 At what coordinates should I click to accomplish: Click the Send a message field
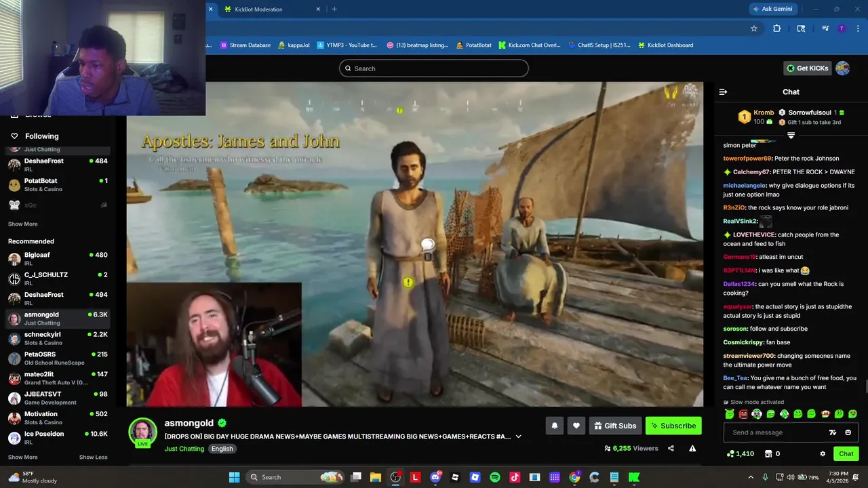point(791,432)
